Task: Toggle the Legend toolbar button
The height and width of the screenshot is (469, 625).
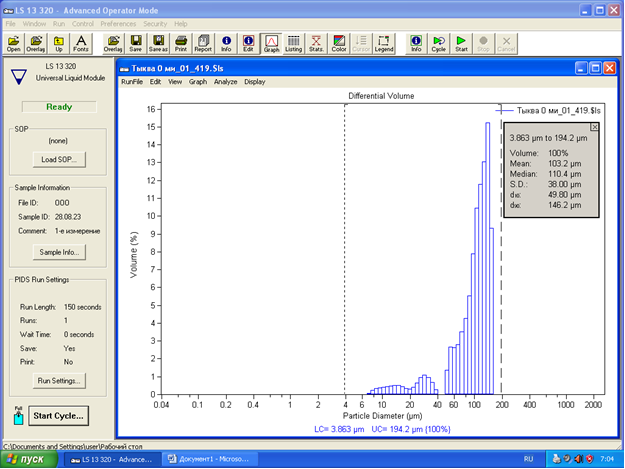Action: coord(384,41)
